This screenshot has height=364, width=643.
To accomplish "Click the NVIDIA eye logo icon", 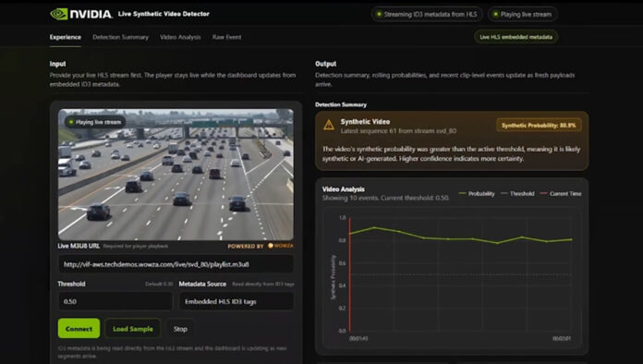I will 58,14.
